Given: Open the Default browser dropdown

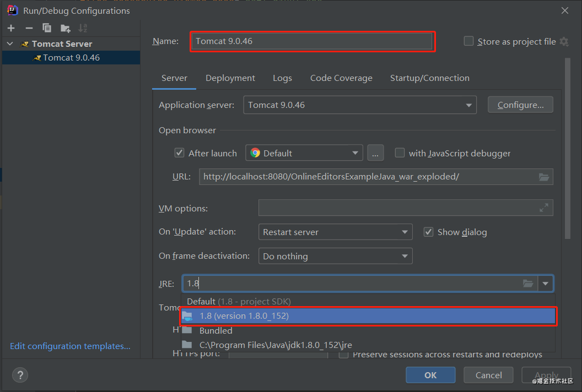Looking at the screenshot, I should click(304, 153).
